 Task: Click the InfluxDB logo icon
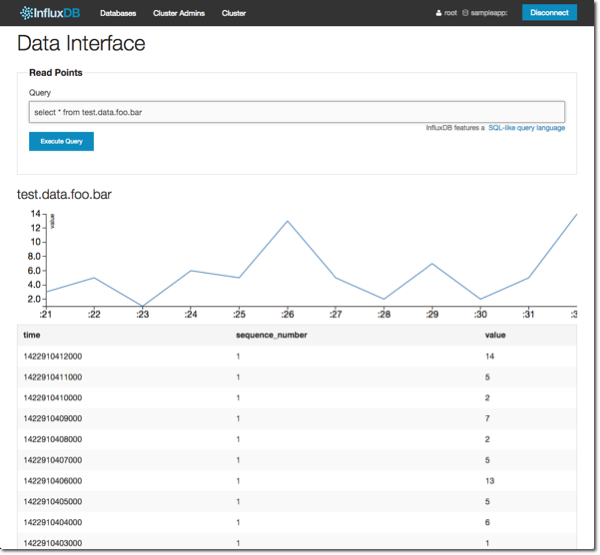tap(27, 13)
